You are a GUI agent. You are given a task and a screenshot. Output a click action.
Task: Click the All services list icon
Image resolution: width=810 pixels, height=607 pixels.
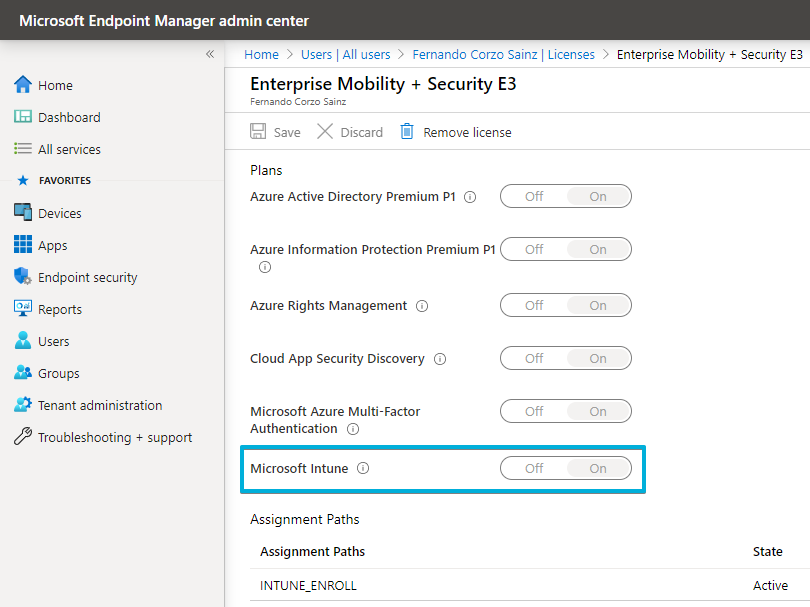tap(23, 149)
